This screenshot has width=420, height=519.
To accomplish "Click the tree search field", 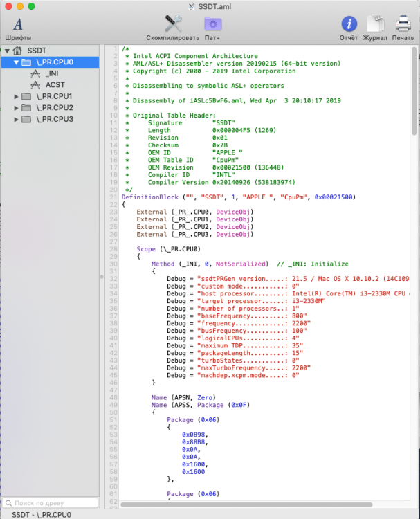I will pyautogui.click(x=50, y=503).
